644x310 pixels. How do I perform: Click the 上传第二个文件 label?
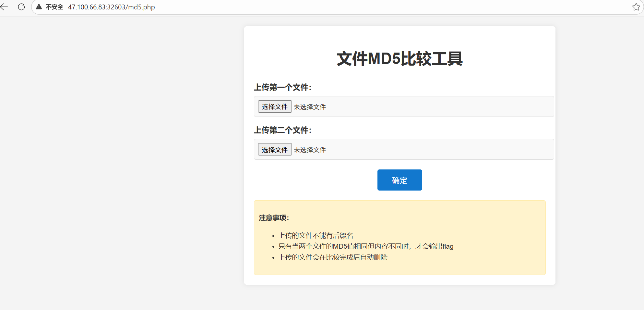click(282, 130)
